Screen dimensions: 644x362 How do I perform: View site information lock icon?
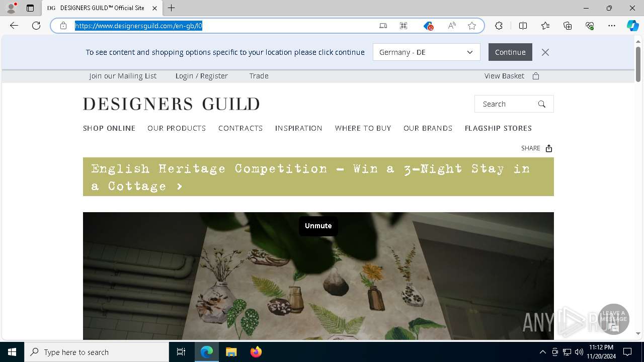(x=63, y=26)
